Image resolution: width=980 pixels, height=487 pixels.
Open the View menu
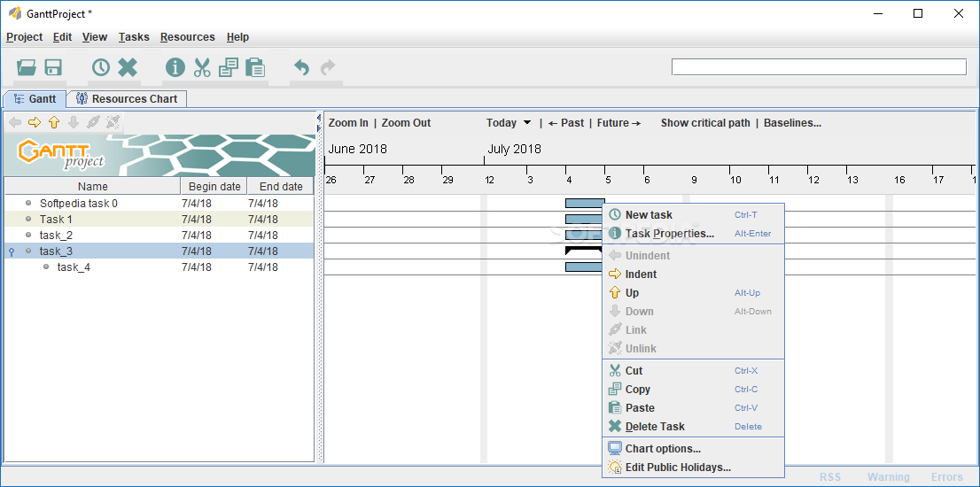pos(95,37)
